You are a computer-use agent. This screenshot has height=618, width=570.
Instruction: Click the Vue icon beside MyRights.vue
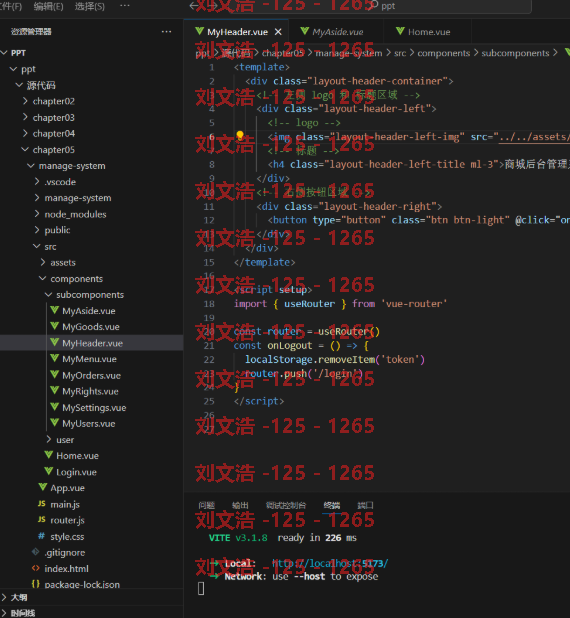pos(54,391)
